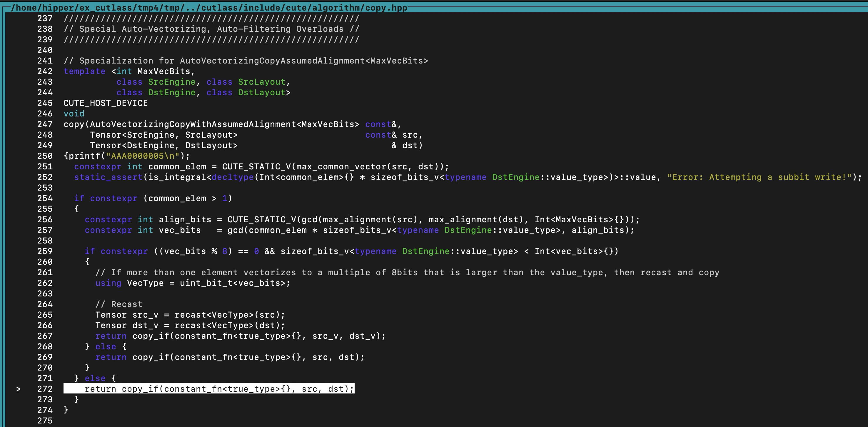Click the "Error: Attempting a subbit write!" string
The image size is (868, 427).
[x=759, y=177]
